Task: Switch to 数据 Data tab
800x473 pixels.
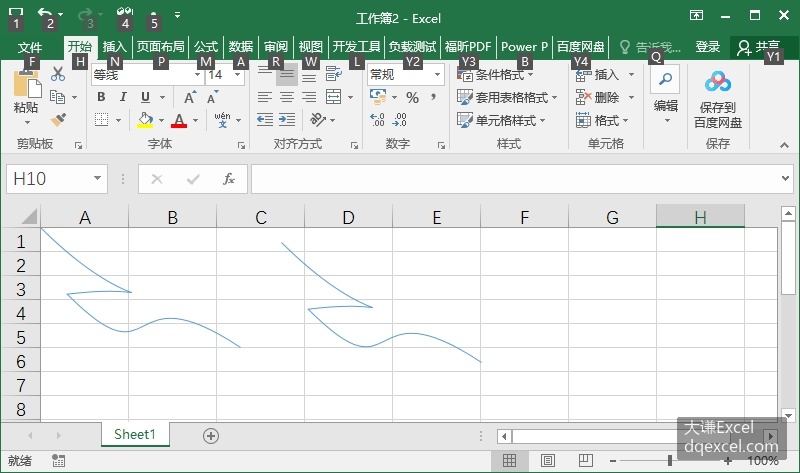Action: [x=241, y=47]
